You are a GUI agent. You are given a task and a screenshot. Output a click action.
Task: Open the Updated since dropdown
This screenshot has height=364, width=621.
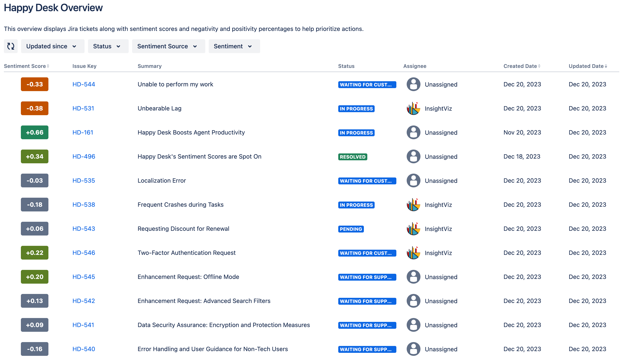(x=53, y=46)
